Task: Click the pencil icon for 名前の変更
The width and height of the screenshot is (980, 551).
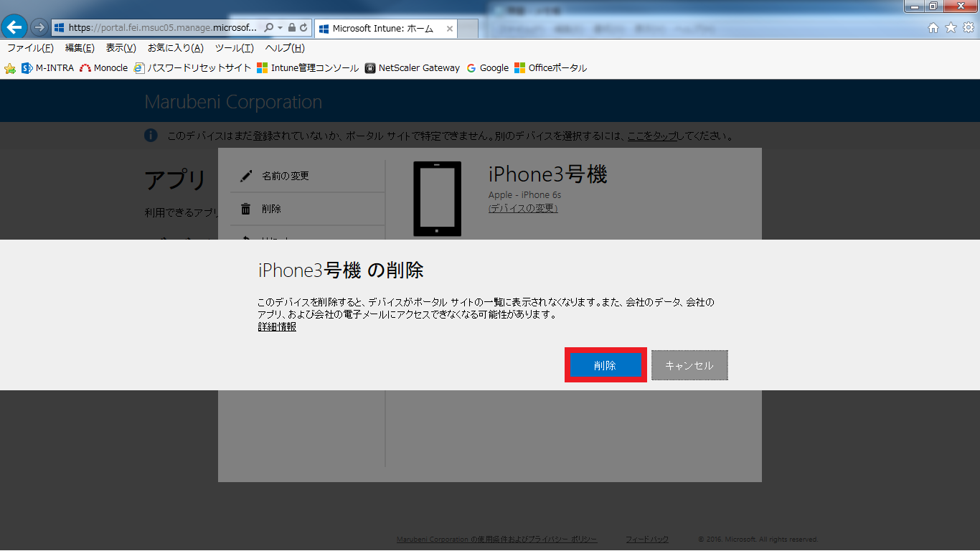Action: 247,174
